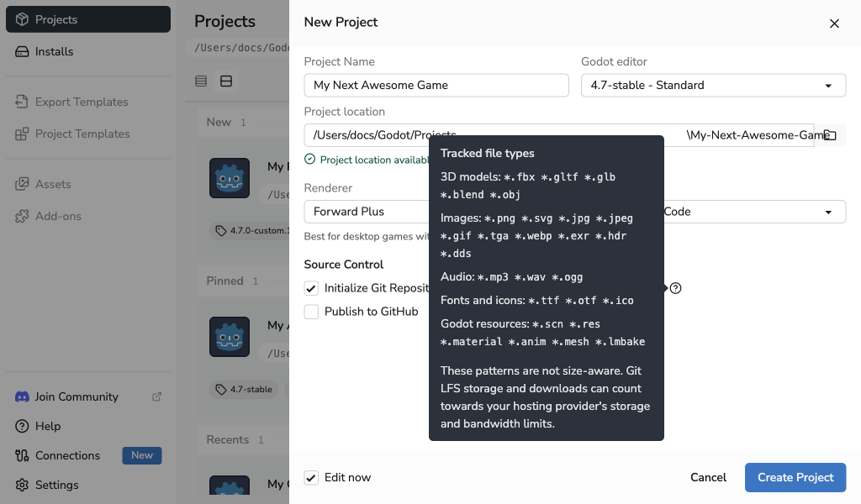Open external link icon next to Join Community
This screenshot has height=504, width=861.
pyautogui.click(x=156, y=396)
